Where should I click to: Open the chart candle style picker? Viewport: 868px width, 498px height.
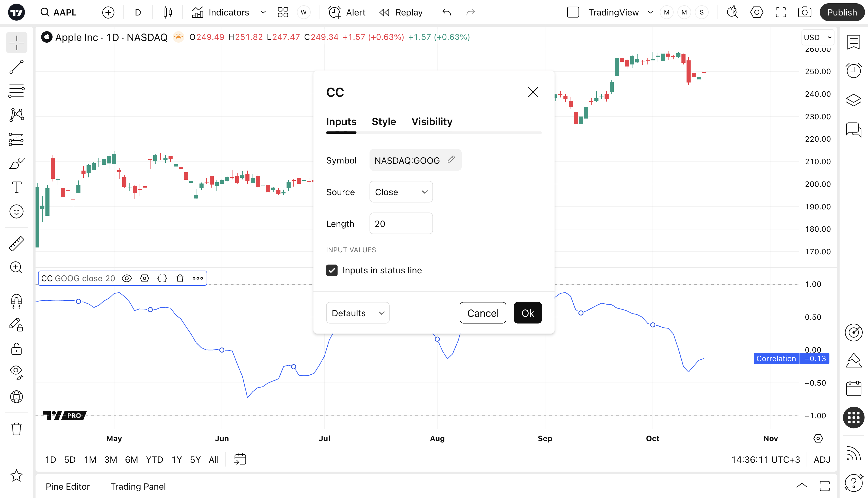pos(168,13)
